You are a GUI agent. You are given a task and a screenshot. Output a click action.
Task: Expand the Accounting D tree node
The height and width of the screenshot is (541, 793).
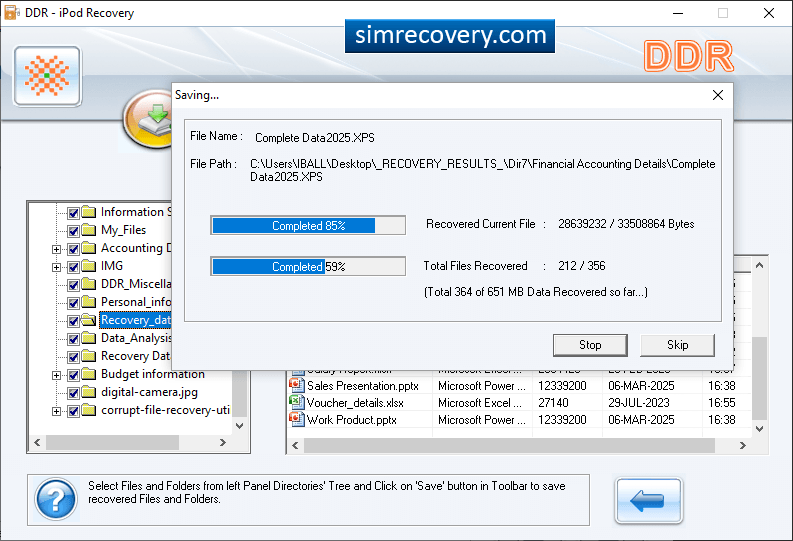[x=56, y=249]
